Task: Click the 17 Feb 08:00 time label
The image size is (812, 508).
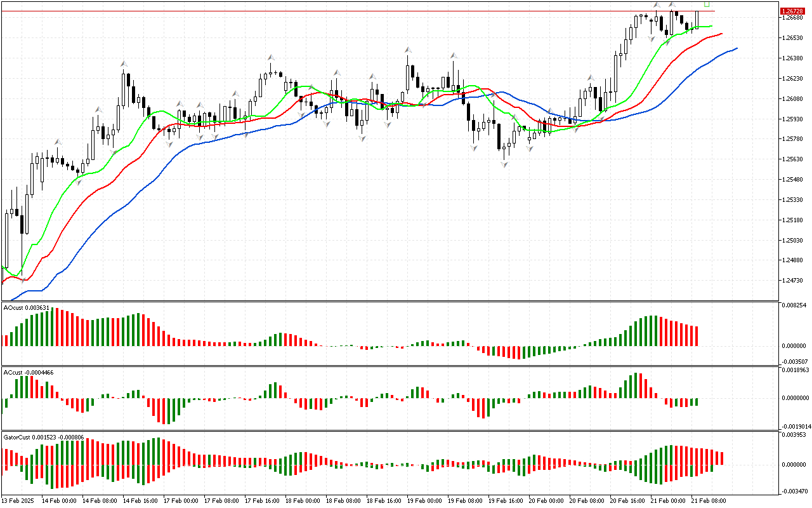Action: click(221, 500)
